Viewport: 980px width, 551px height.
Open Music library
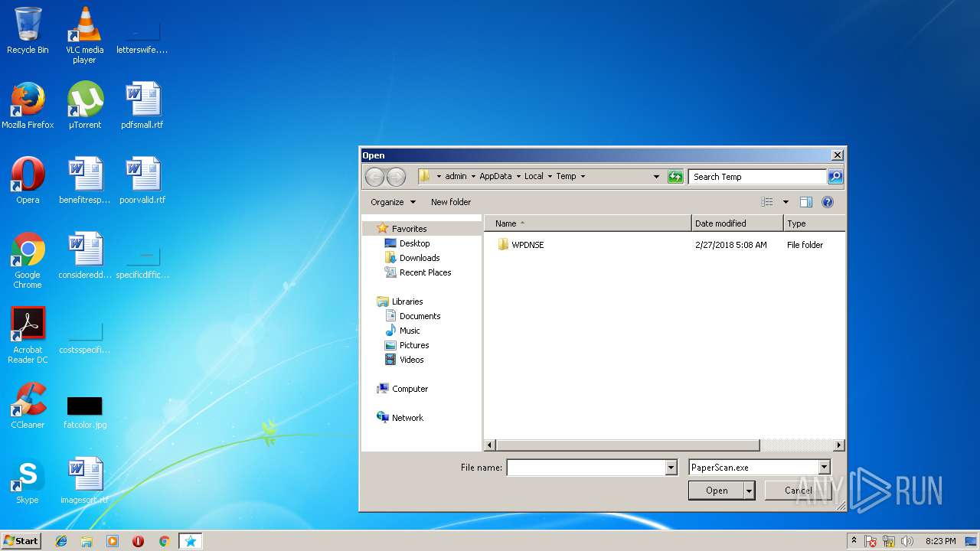(410, 331)
